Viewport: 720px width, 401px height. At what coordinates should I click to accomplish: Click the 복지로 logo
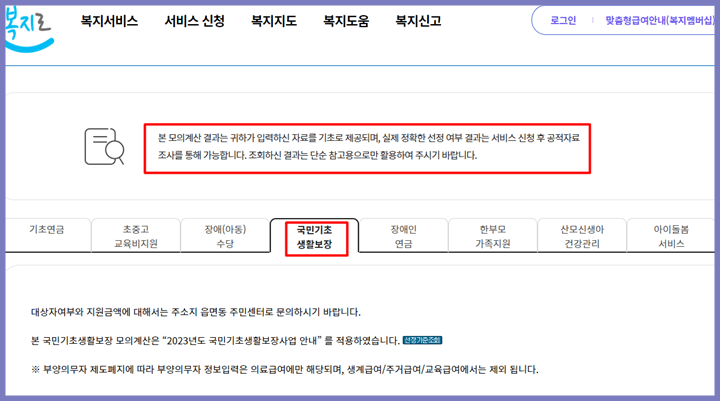(29, 28)
